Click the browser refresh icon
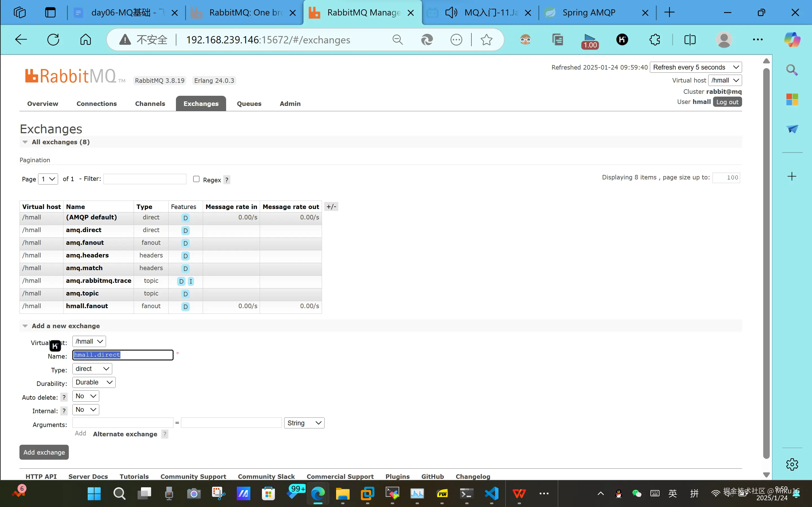 53,39
